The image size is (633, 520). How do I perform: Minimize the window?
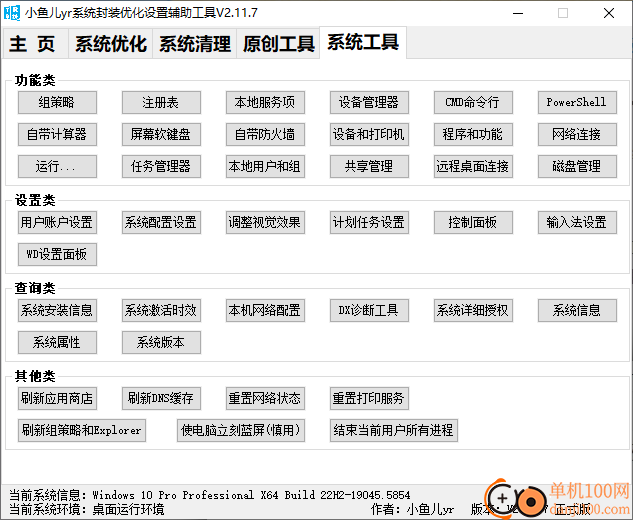518,13
